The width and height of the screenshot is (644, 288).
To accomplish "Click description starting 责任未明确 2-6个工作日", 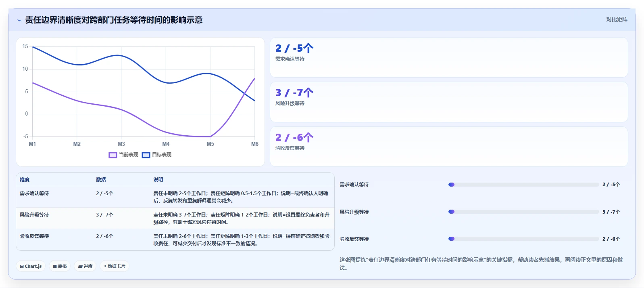I will click(241, 240).
